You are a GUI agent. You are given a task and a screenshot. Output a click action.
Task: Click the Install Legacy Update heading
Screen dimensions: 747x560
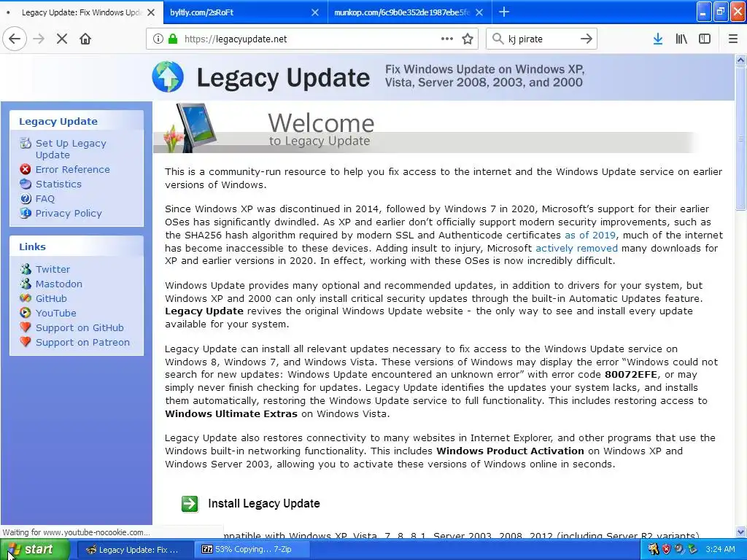point(264,503)
